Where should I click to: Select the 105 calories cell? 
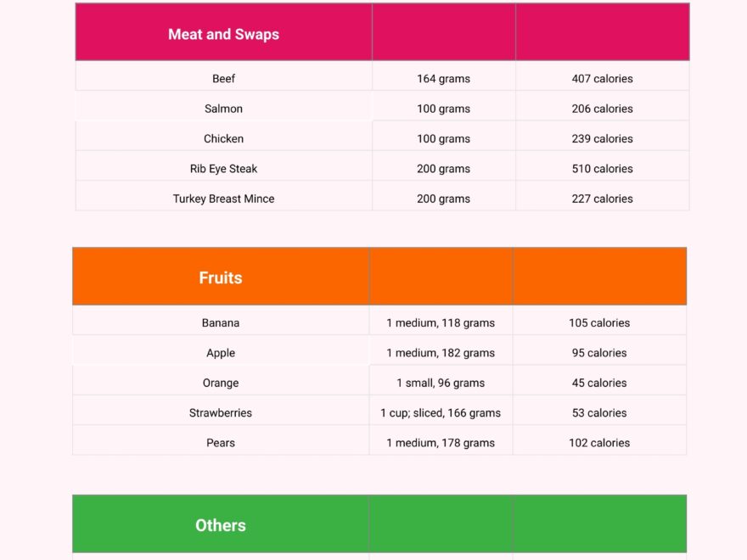point(599,323)
